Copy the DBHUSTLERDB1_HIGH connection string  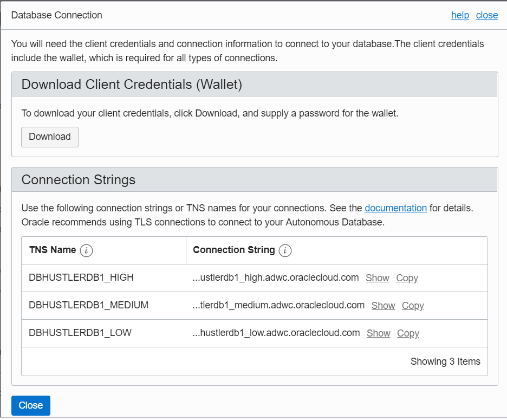(407, 278)
